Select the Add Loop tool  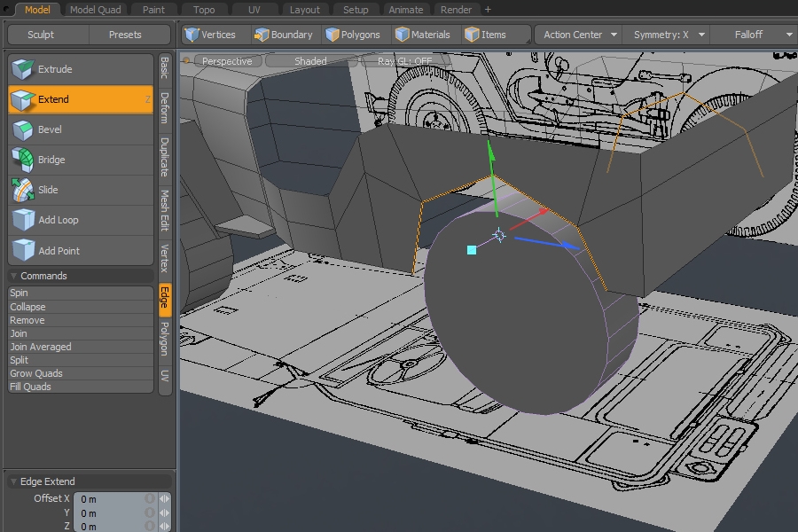(81, 220)
